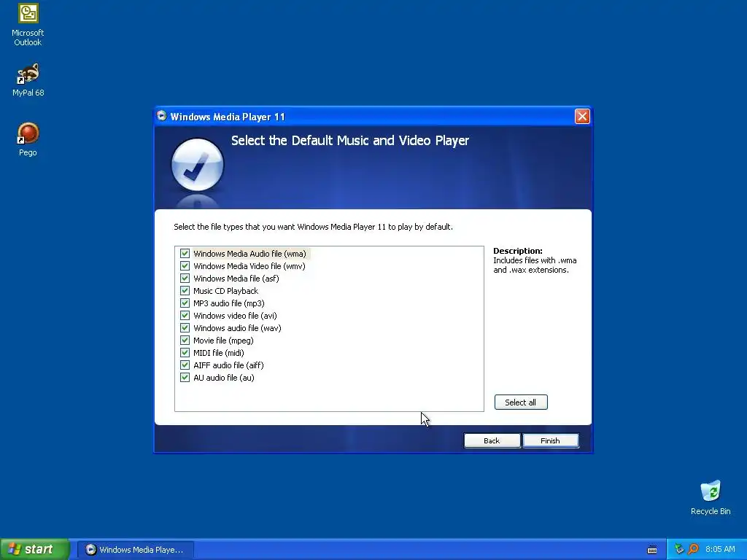This screenshot has height=560, width=747.
Task: Uncheck Windows Media Audio file (wma)
Action: [x=185, y=253]
